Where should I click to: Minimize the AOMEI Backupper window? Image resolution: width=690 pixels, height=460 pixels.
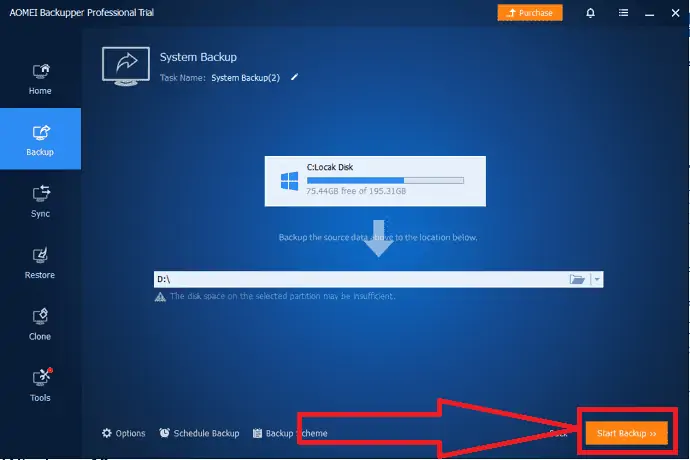coord(650,13)
